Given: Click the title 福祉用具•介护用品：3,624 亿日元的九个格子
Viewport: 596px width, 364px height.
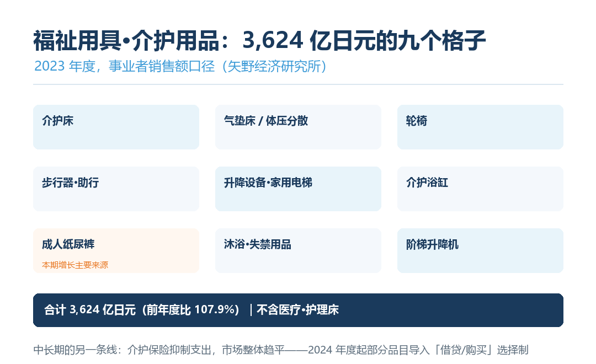Looking at the screenshot, I should pos(259,41).
